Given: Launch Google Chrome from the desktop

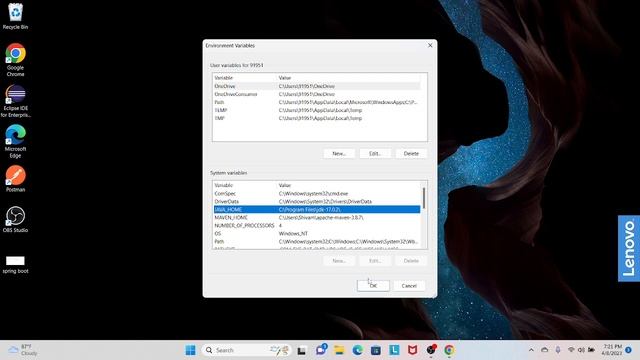Looking at the screenshot, I should click(15, 60).
